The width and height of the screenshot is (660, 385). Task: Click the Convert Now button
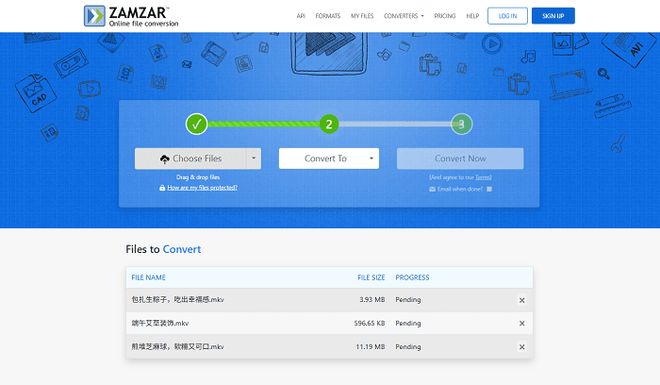460,159
